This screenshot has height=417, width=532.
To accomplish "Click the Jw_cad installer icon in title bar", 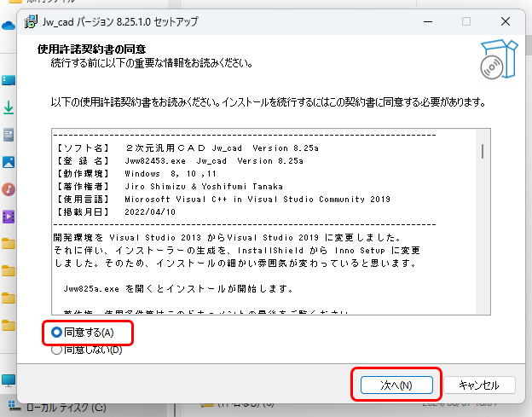I will pos(32,20).
